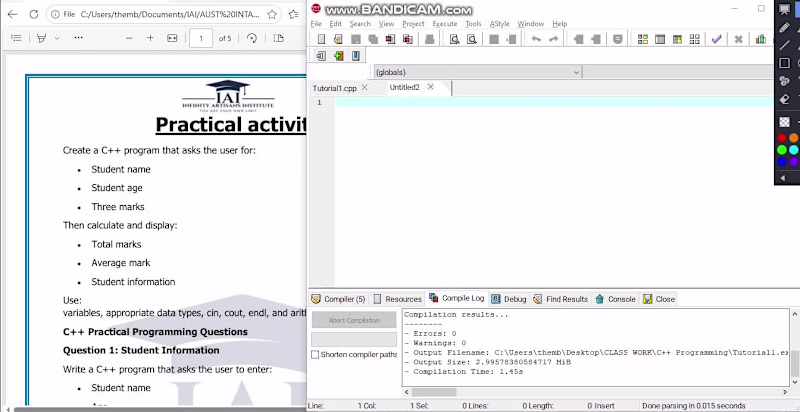Toggle the Shorten compiler paths checkbox
Viewport: 800px width, 412px height.
pos(315,354)
